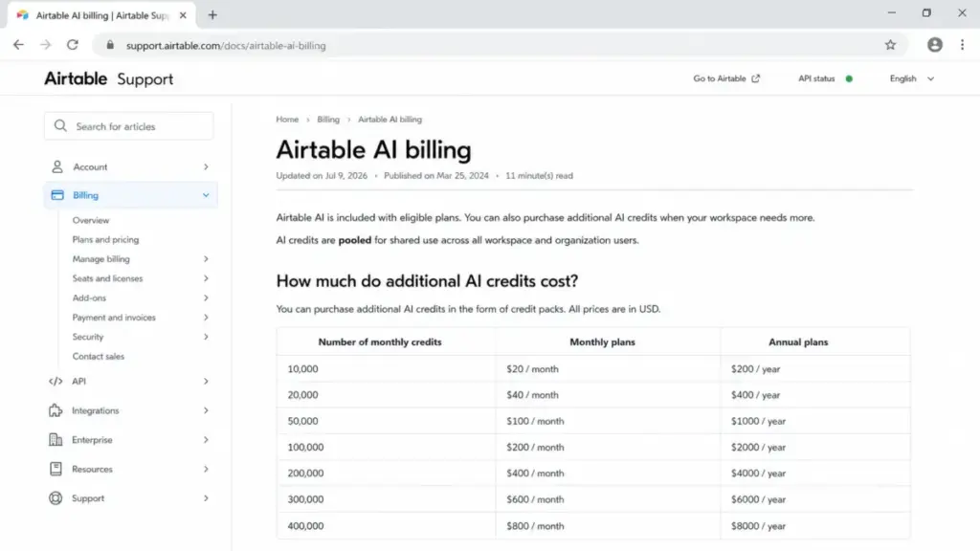Expand the Support sidebar section
Viewport: 980px width, 551px height.
(206, 497)
